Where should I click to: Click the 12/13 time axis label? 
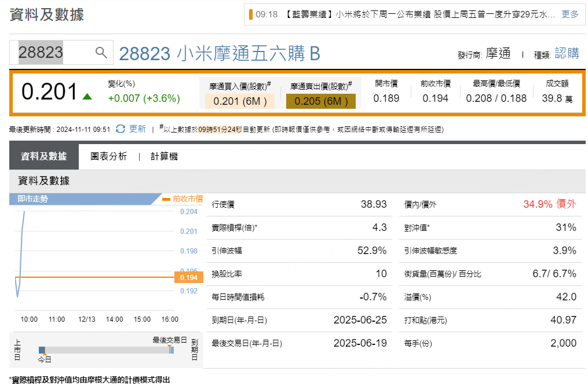pos(87,319)
